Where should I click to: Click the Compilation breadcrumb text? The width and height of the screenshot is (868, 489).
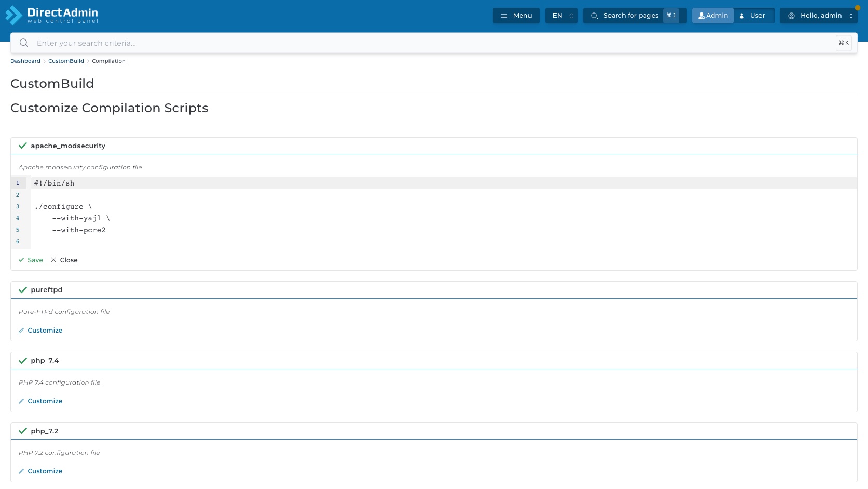coord(108,61)
